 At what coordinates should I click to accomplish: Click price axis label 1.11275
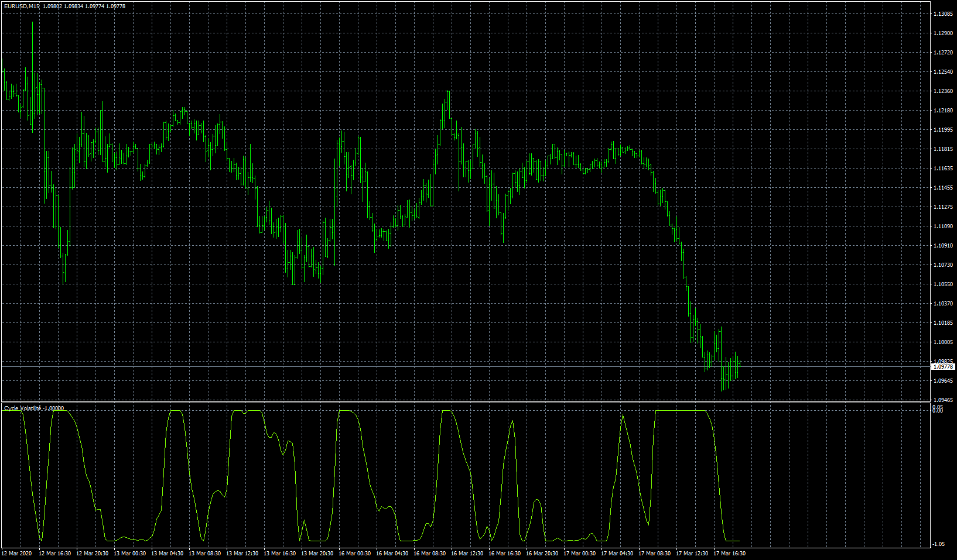pyautogui.click(x=943, y=207)
